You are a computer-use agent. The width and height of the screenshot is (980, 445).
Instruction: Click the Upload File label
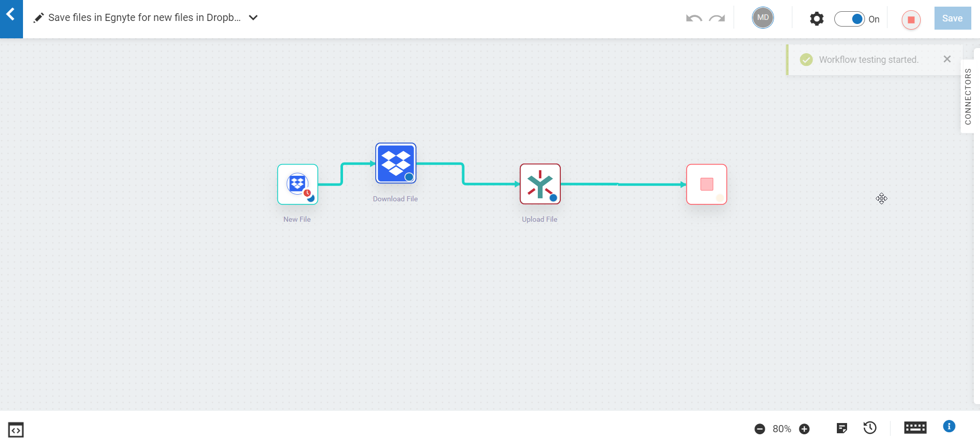[x=539, y=219]
